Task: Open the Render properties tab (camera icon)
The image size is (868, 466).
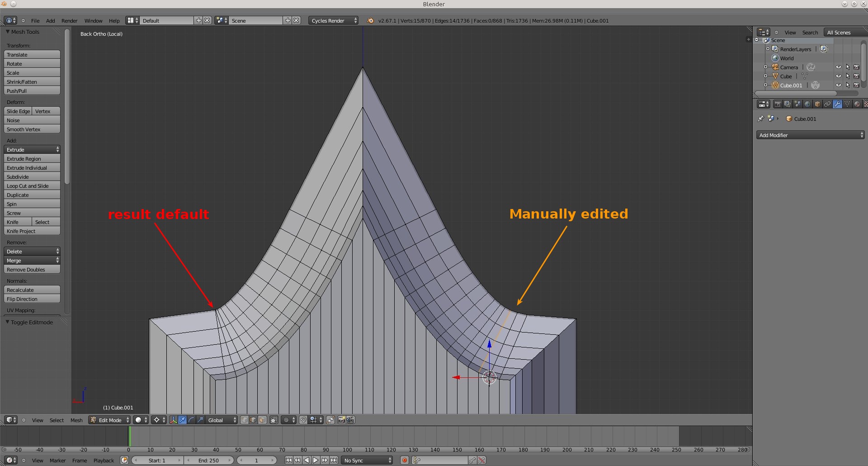Action: click(778, 104)
